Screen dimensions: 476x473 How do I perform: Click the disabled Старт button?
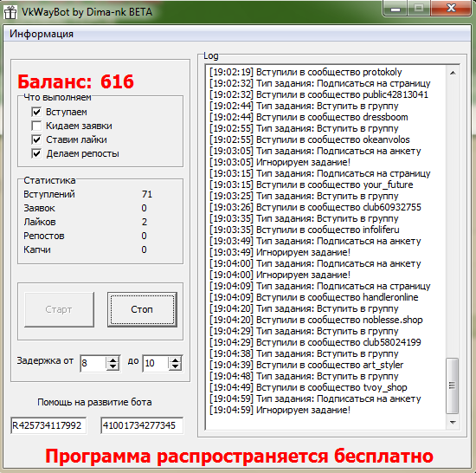(x=59, y=309)
